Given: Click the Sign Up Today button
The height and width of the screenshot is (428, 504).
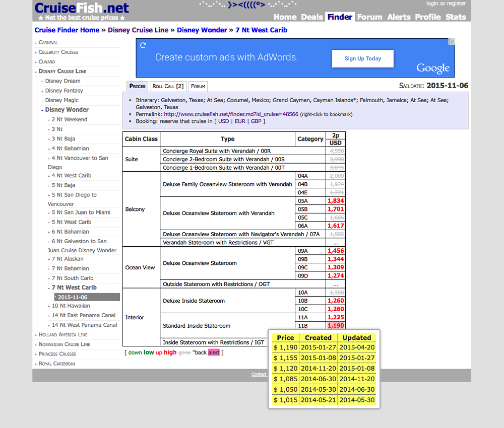Looking at the screenshot, I should click(x=362, y=58).
